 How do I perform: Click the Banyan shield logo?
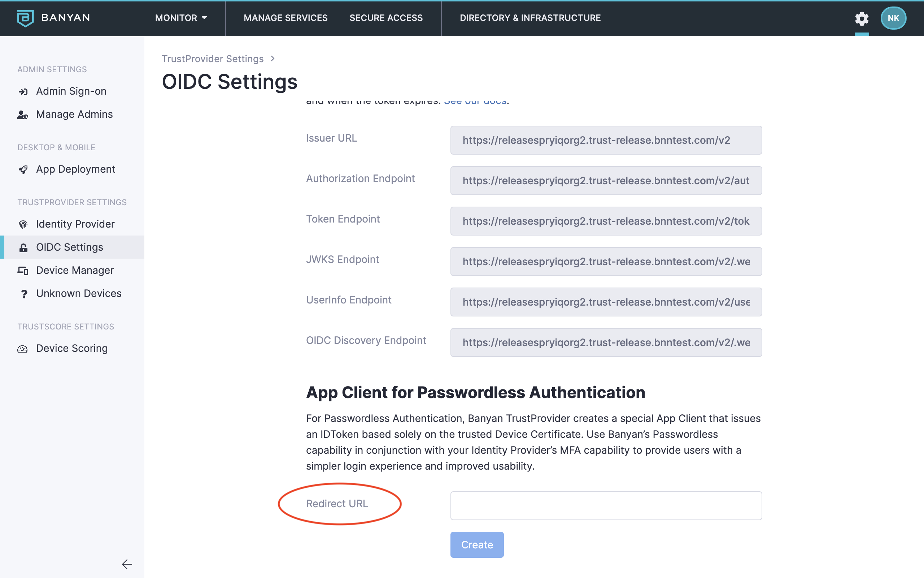[25, 18]
